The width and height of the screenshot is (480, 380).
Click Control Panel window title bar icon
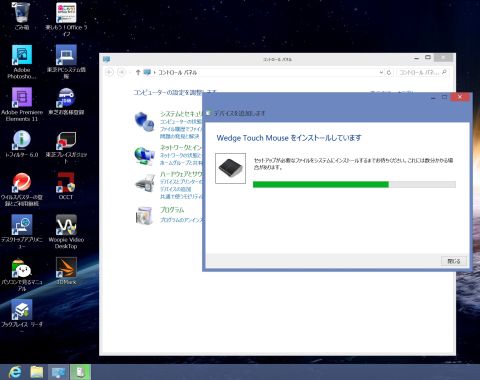[x=107, y=59]
